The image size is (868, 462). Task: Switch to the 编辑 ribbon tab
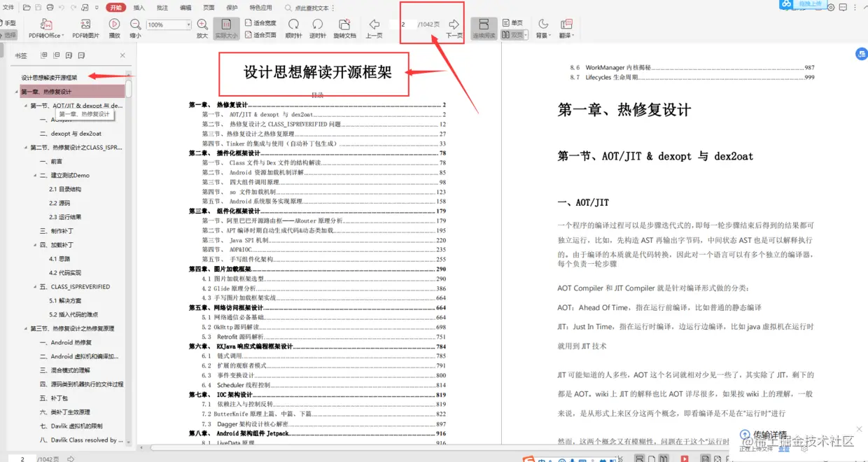(185, 8)
